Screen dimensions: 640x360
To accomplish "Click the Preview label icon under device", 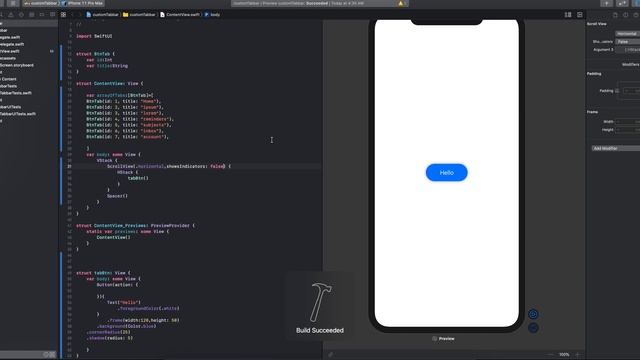I will [x=435, y=339].
